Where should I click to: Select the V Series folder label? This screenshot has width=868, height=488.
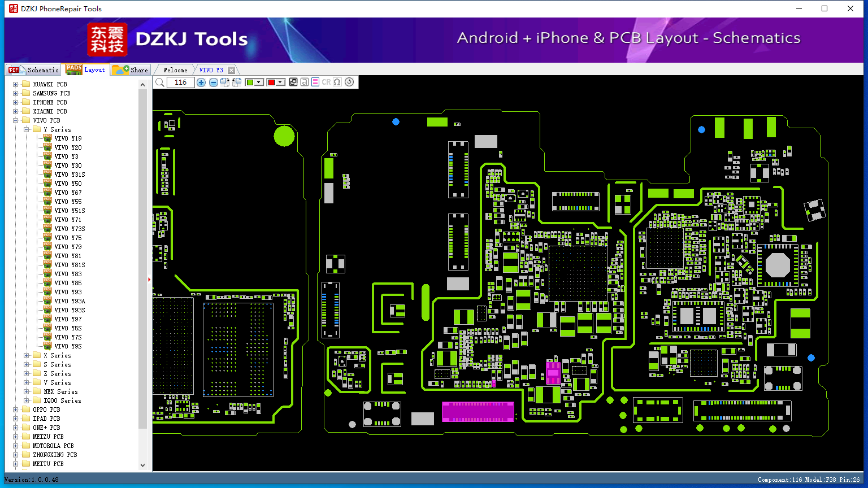(57, 382)
